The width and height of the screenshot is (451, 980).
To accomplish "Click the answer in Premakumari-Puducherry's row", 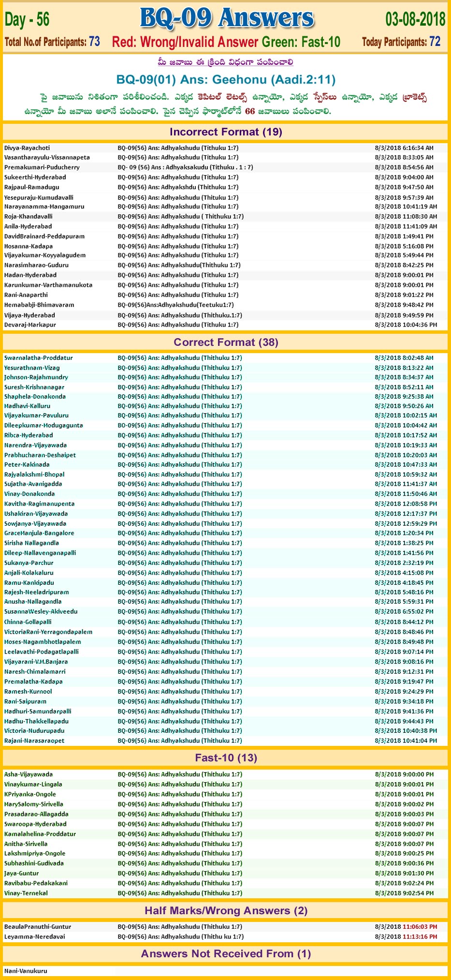I will pyautogui.click(x=185, y=167).
